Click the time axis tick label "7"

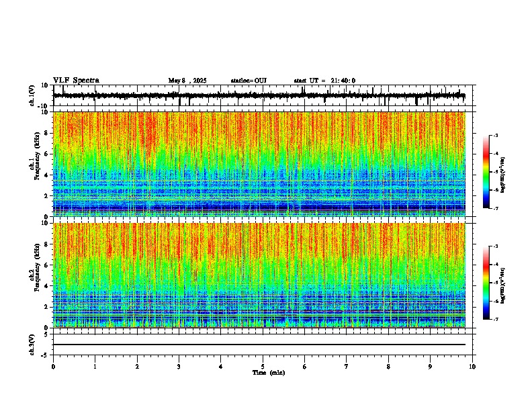(x=347, y=367)
